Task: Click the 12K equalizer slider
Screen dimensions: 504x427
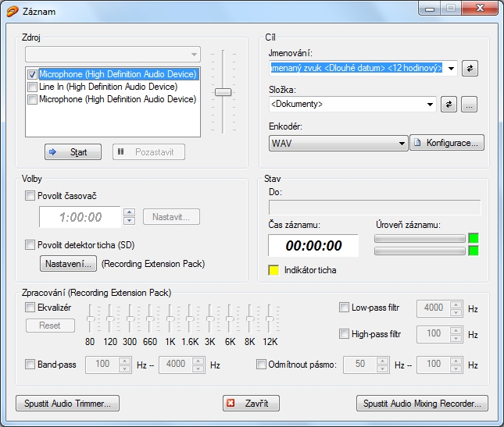Action: pyautogui.click(x=270, y=318)
